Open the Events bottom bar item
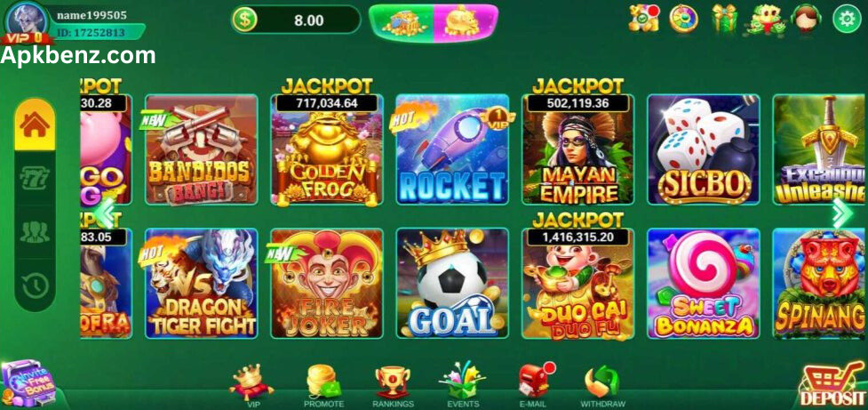Image resolution: width=868 pixels, height=410 pixels. coord(463,385)
